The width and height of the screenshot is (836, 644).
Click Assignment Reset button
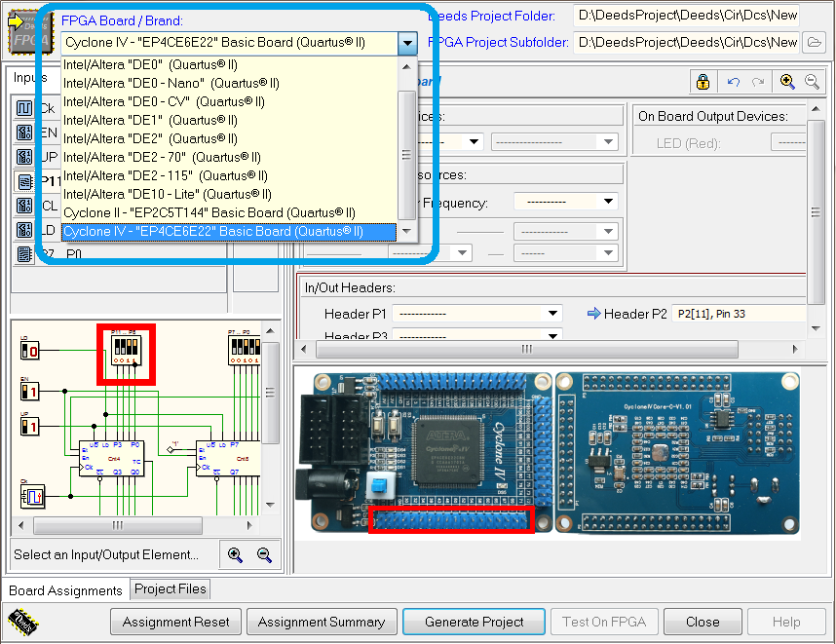click(176, 622)
